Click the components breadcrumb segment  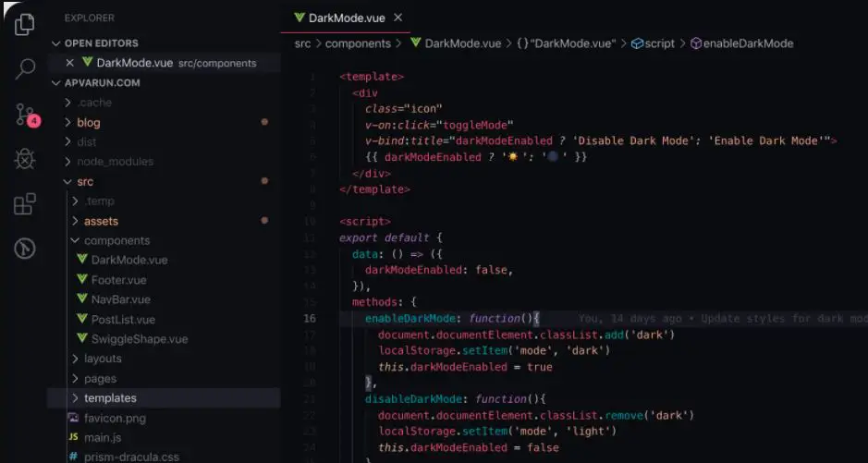pos(358,43)
